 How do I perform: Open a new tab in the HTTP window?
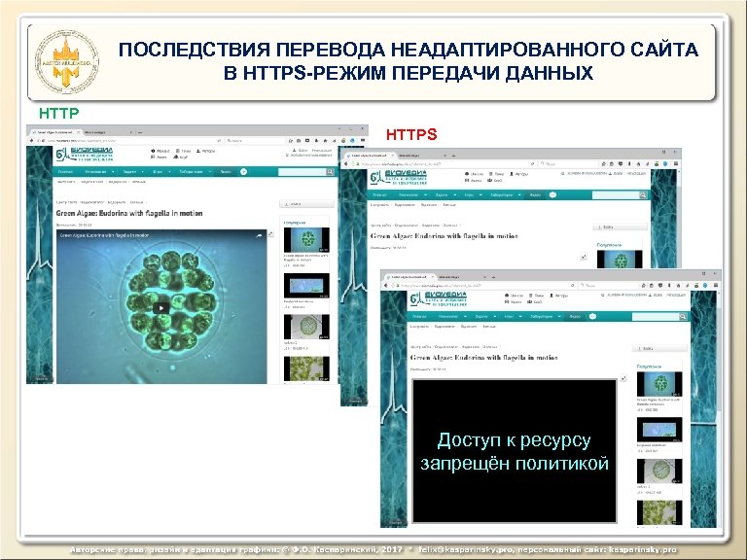[140, 132]
